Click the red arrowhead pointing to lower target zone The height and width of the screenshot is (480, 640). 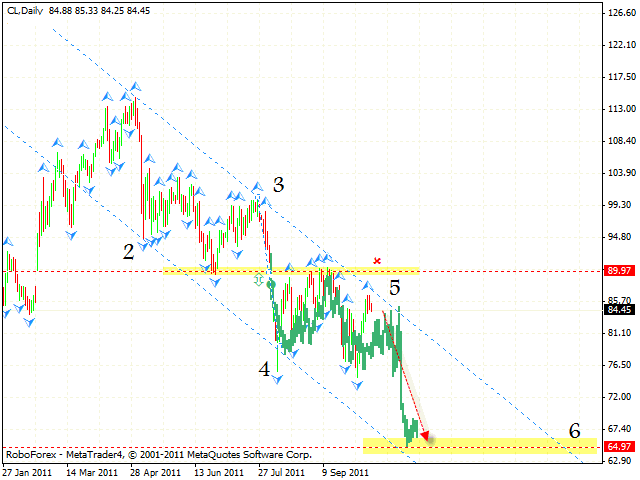coord(426,435)
